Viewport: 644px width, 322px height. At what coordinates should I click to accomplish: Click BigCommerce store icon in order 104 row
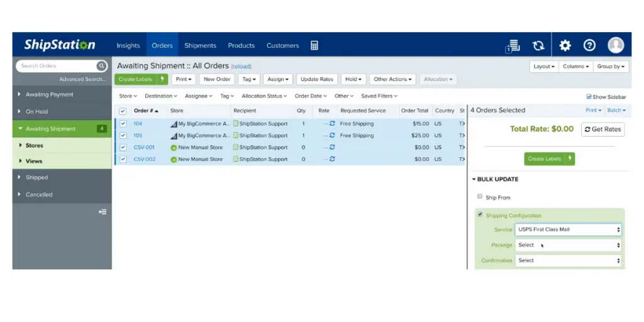(174, 124)
